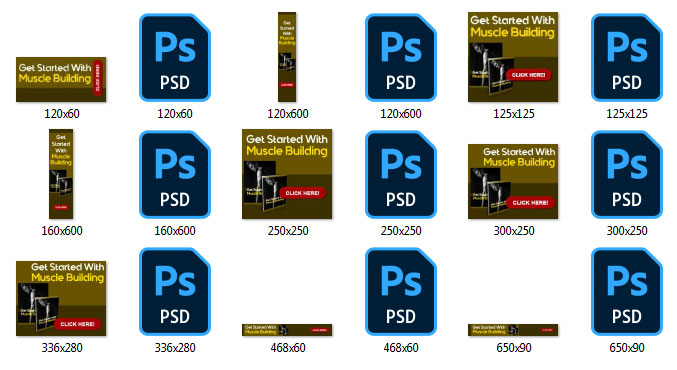Select the 300x250 PSD file icon

(626, 174)
